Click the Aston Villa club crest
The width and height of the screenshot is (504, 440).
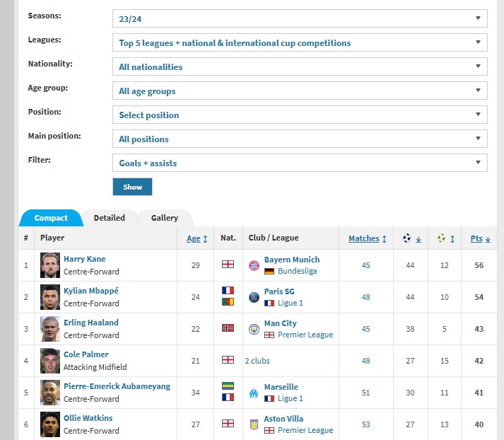254,424
